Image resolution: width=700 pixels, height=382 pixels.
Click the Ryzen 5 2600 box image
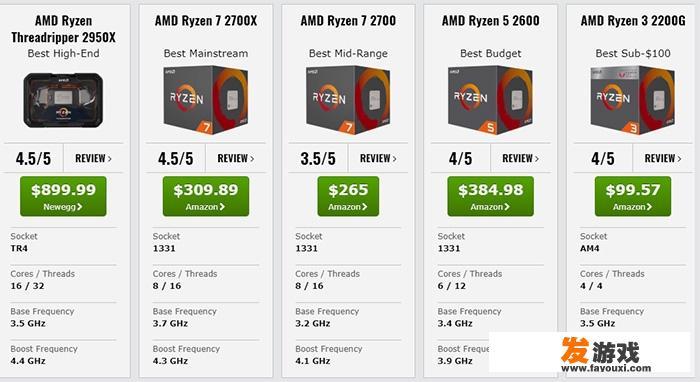coord(490,100)
